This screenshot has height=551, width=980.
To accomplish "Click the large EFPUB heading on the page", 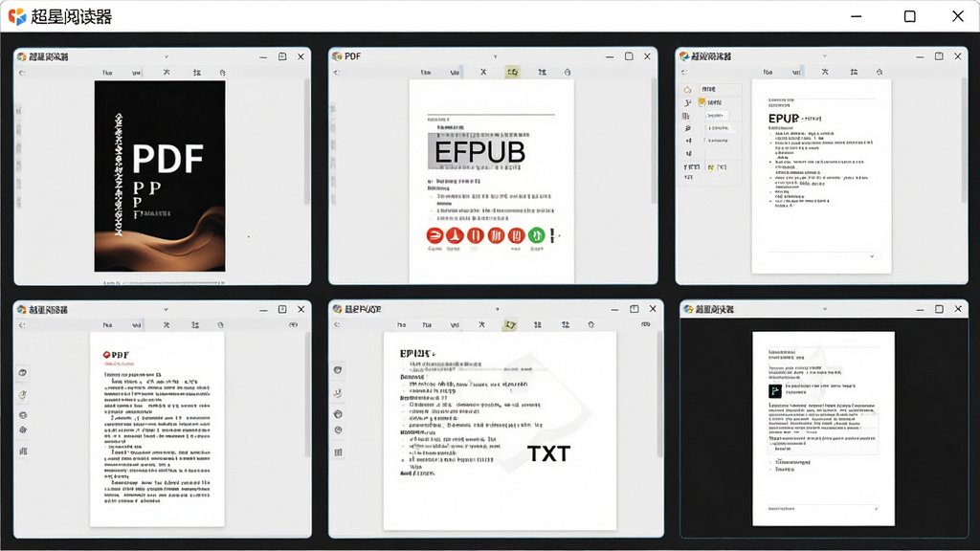I will 479,152.
